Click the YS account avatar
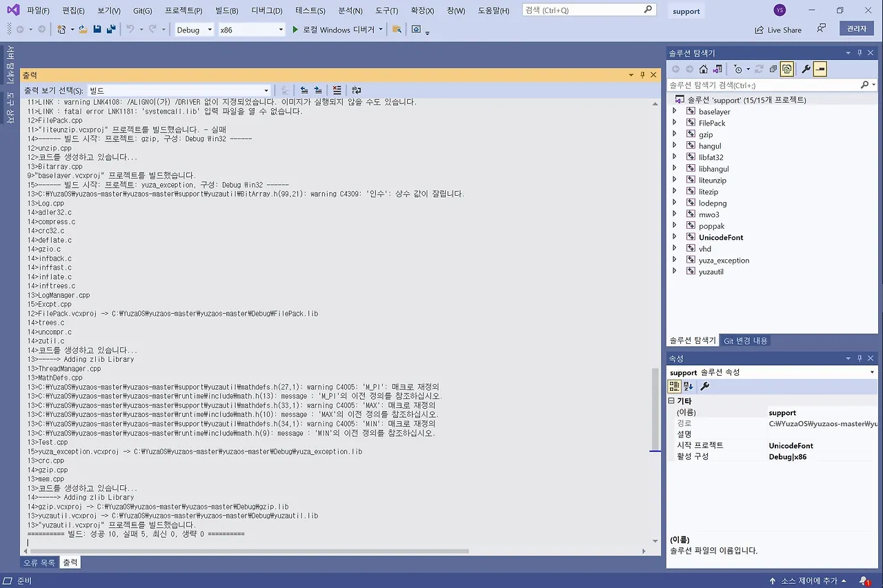The height and width of the screenshot is (588, 883). click(x=780, y=10)
